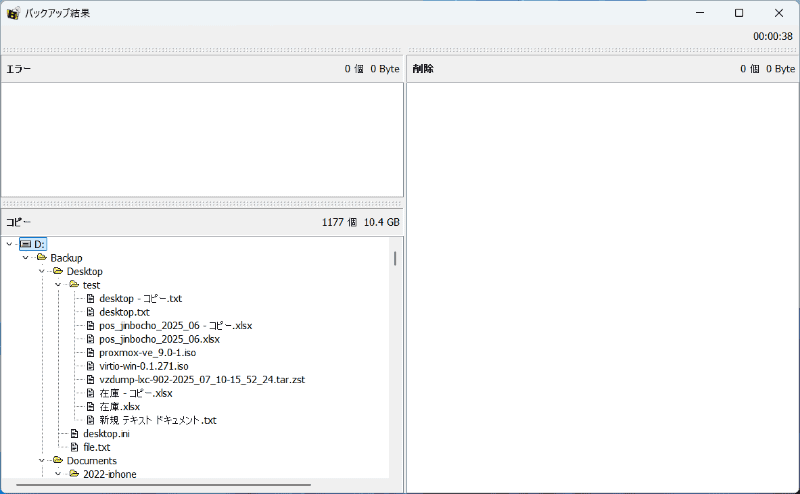Select desktop - コピー.txt file name

140,298
